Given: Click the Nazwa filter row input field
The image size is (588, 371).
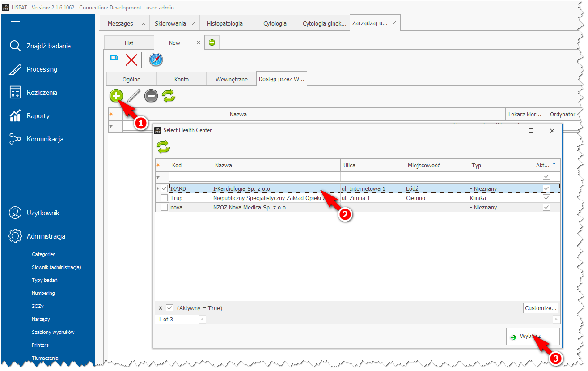Looking at the screenshot, I should [276, 177].
